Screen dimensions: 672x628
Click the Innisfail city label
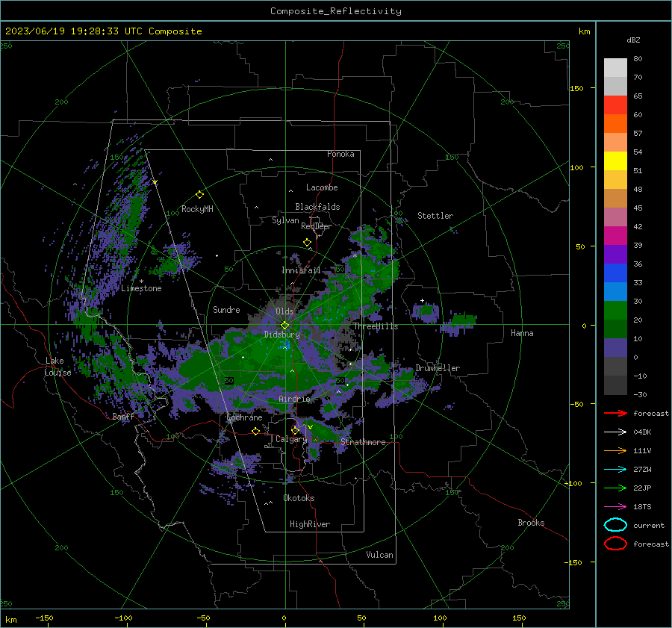(x=302, y=270)
